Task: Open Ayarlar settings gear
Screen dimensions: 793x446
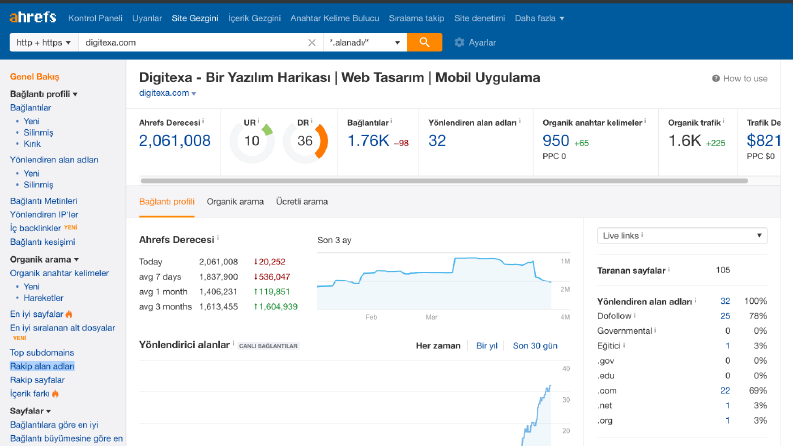Action: point(475,42)
